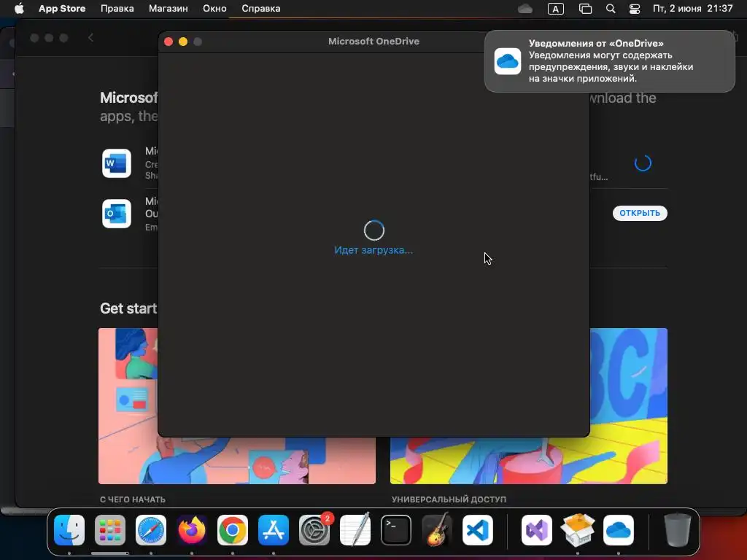
Task: Go back in the App Store window
Action: coord(90,37)
